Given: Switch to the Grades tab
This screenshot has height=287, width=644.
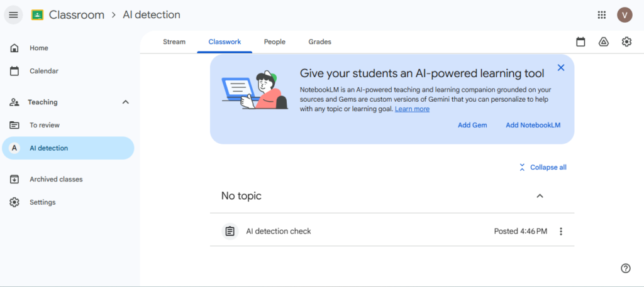Looking at the screenshot, I should point(319,42).
